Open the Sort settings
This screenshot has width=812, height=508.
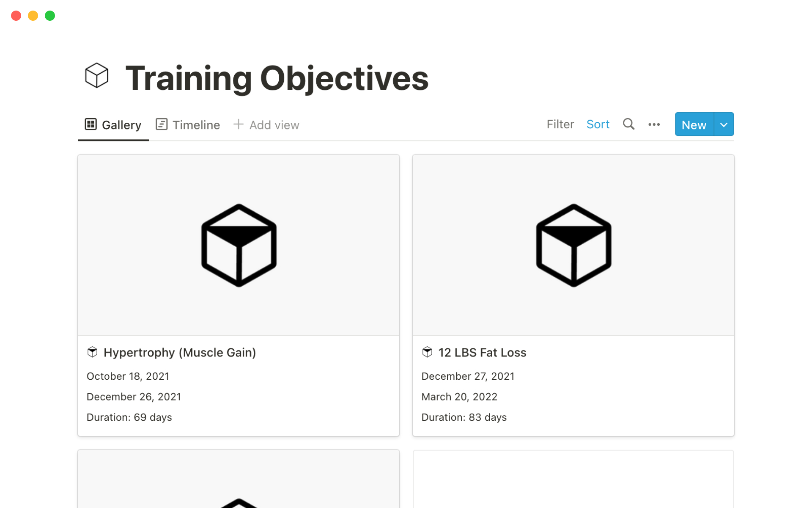coord(598,124)
